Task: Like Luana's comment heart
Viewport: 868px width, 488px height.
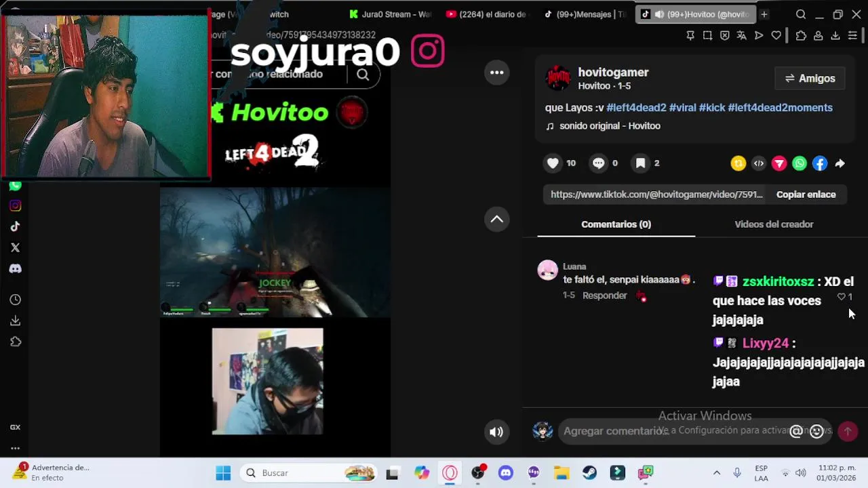Action: (842, 297)
